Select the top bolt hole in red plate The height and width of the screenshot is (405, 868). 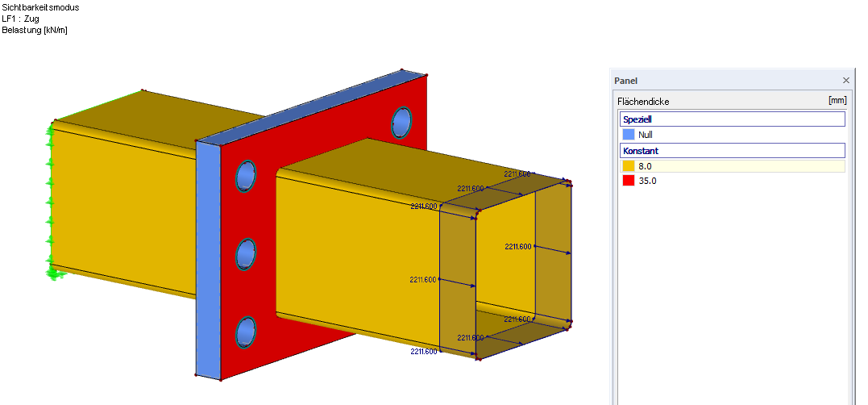402,123
